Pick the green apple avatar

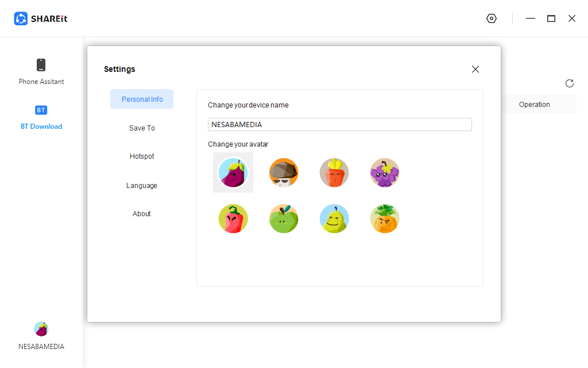pyautogui.click(x=284, y=218)
